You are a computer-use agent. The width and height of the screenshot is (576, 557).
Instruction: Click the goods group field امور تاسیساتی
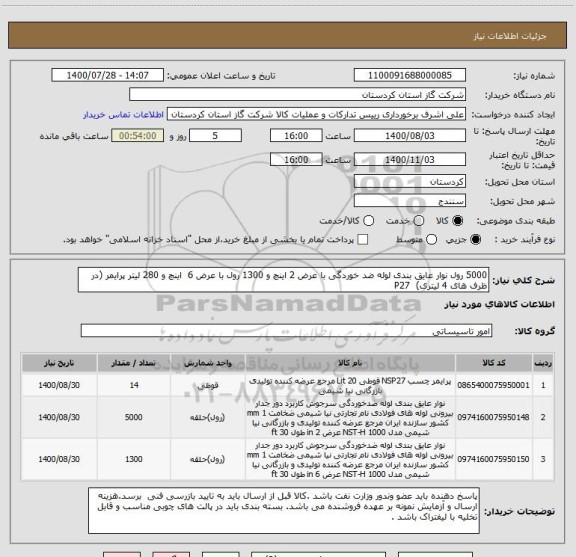pos(286,331)
